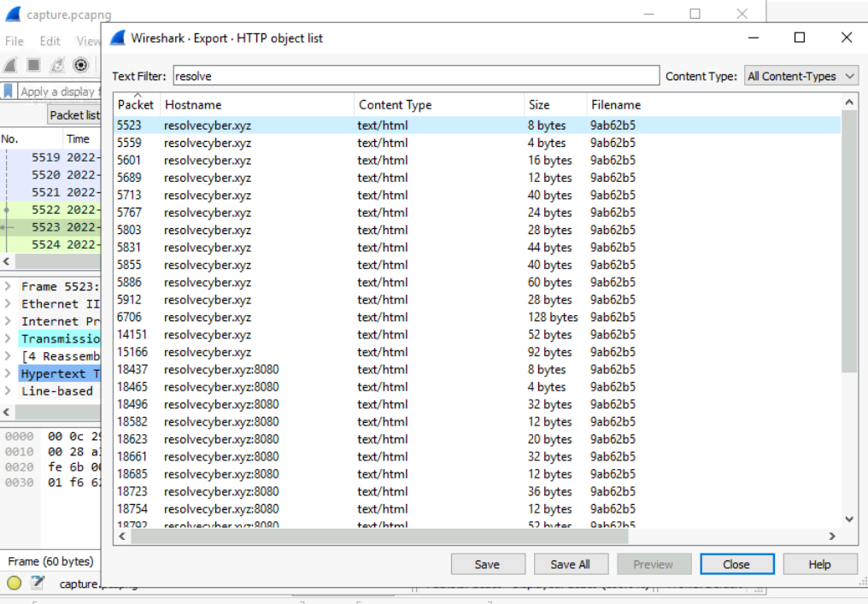The height and width of the screenshot is (604, 868).
Task: Click the object list horizontal scrollbar thumb
Action: coord(379,536)
